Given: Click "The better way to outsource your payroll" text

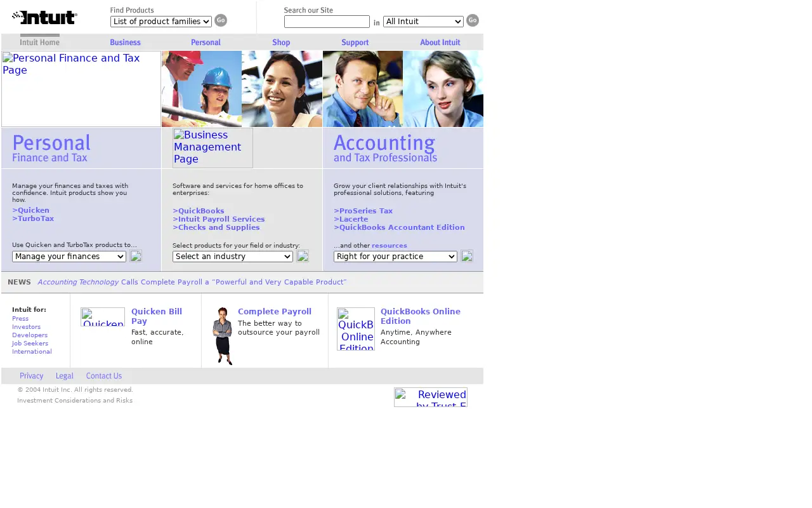Looking at the screenshot, I should click(x=278, y=328).
